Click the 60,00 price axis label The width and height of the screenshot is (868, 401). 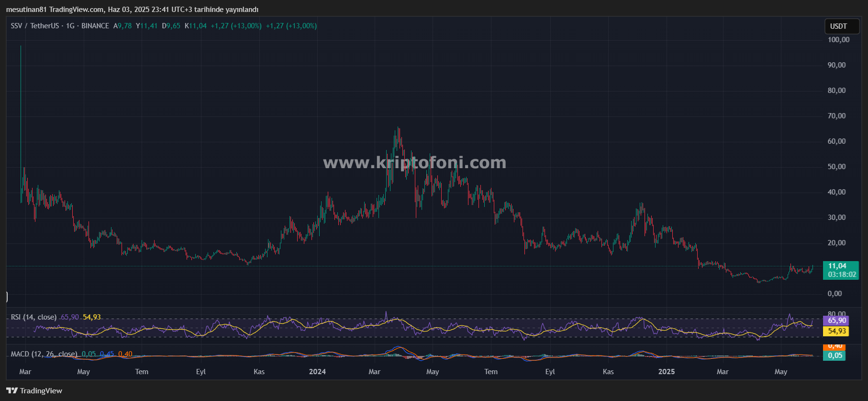click(x=837, y=141)
